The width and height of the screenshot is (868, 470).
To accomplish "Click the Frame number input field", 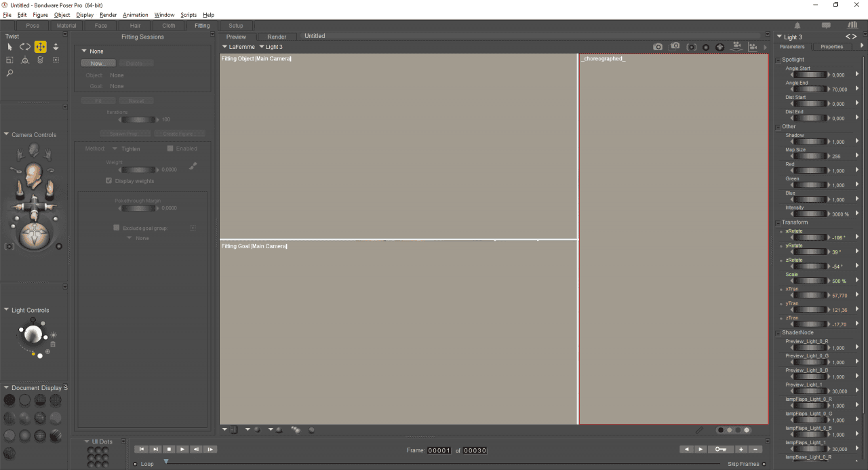I will [439, 450].
